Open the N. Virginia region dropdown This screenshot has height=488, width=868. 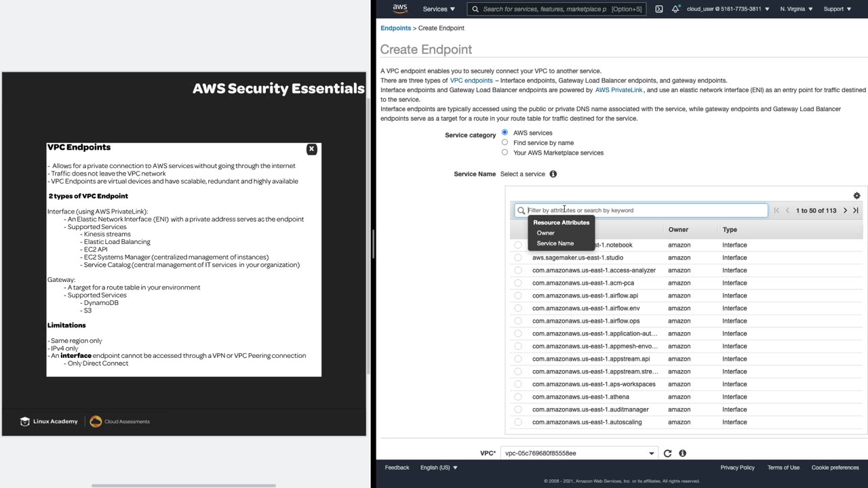(x=796, y=9)
